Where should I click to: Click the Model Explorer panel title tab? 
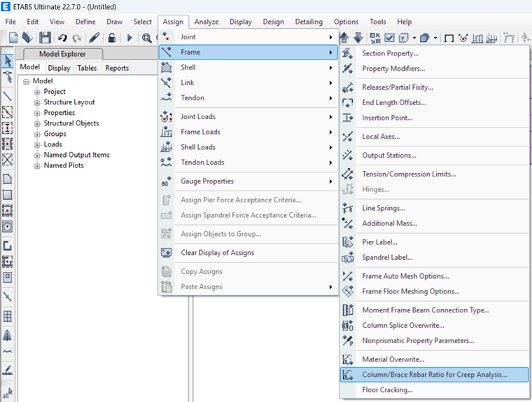[x=62, y=54]
